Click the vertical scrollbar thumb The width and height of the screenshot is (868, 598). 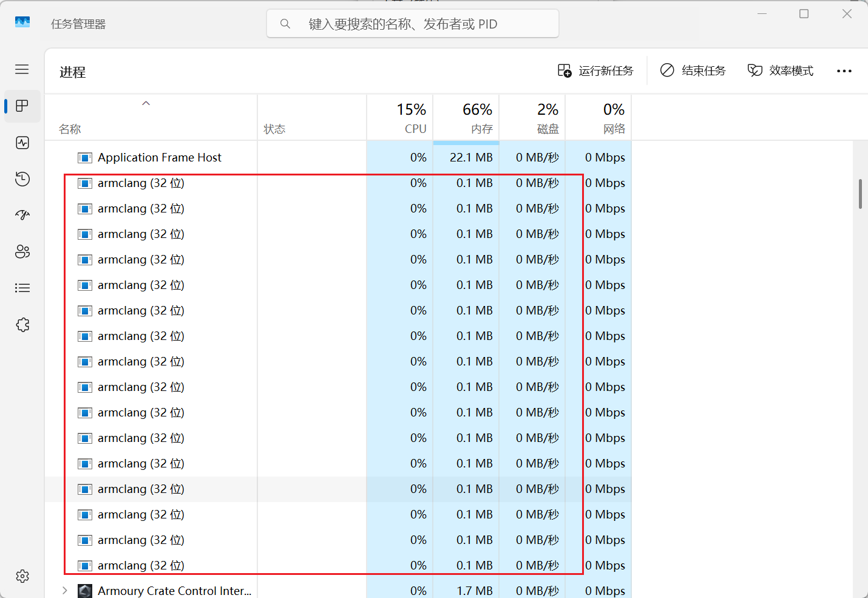(x=860, y=194)
